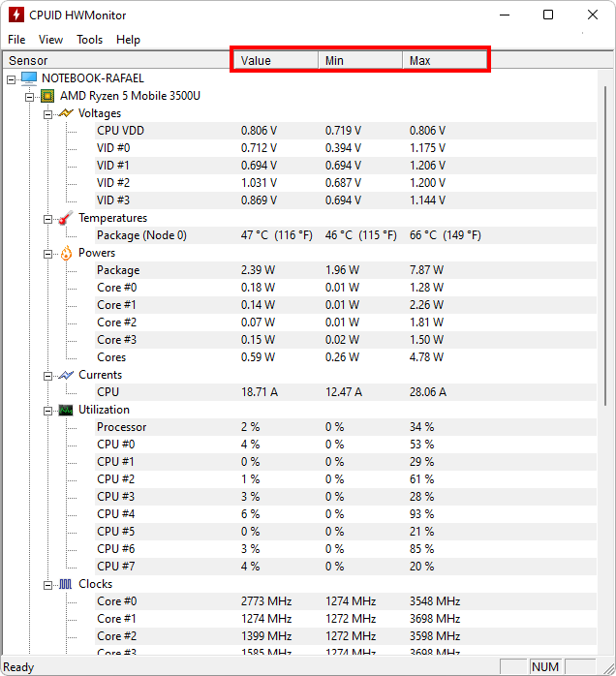Collapse the AMD Ryzen 5 Mobile 3500U node
This screenshot has width=616, height=676.
click(x=29, y=97)
